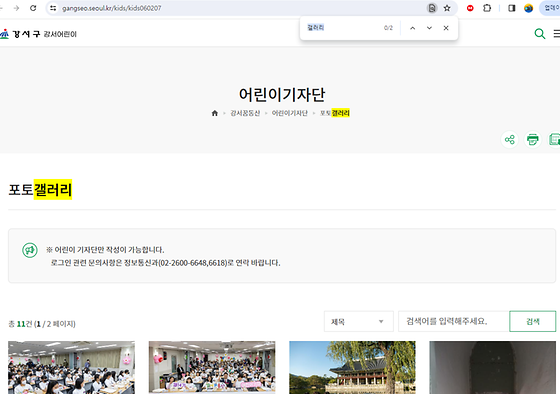Open the fourth dark doorway thumbnail
This screenshot has width=560, height=394.
[x=492, y=368]
